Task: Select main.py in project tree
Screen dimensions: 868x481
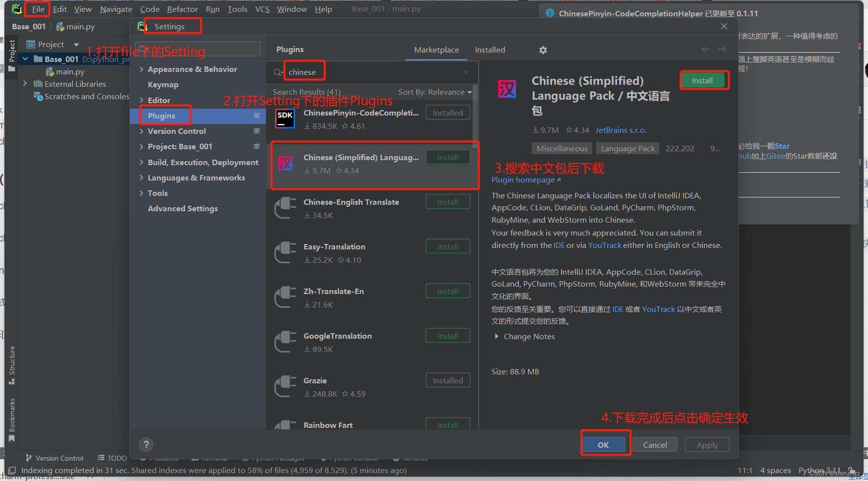Action: (69, 71)
